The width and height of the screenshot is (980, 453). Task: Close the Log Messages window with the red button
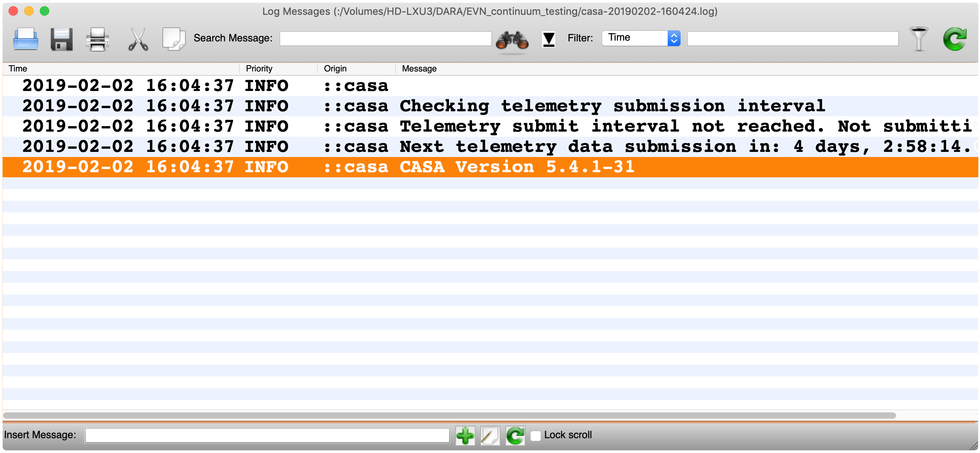[x=13, y=11]
